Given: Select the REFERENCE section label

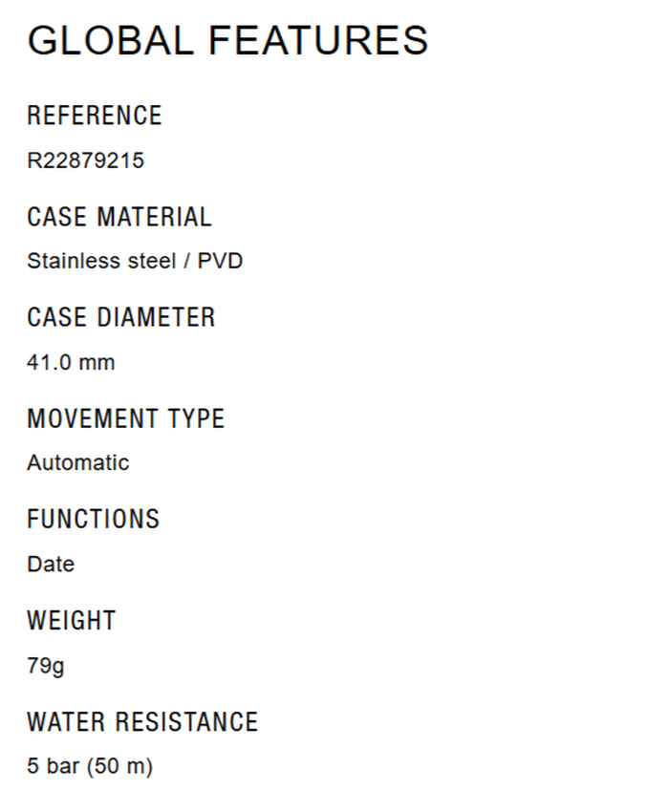Looking at the screenshot, I should point(95,116).
